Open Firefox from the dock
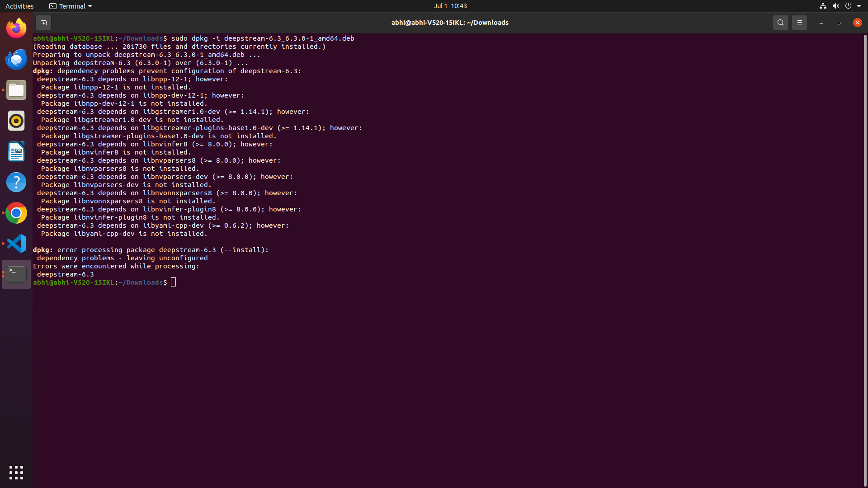 (x=16, y=28)
